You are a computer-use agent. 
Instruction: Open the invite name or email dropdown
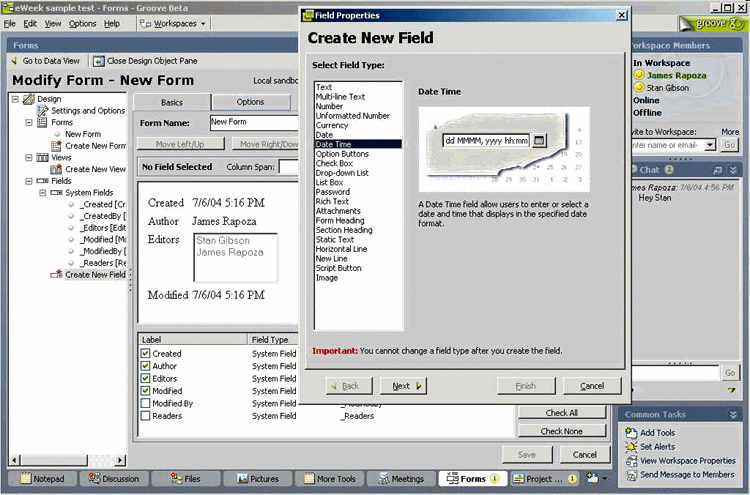click(x=710, y=144)
